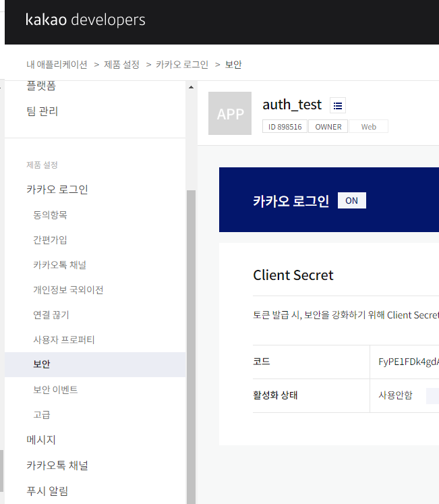Open 사용자 프로퍼티 submenu item
The width and height of the screenshot is (439, 504).
coord(64,340)
